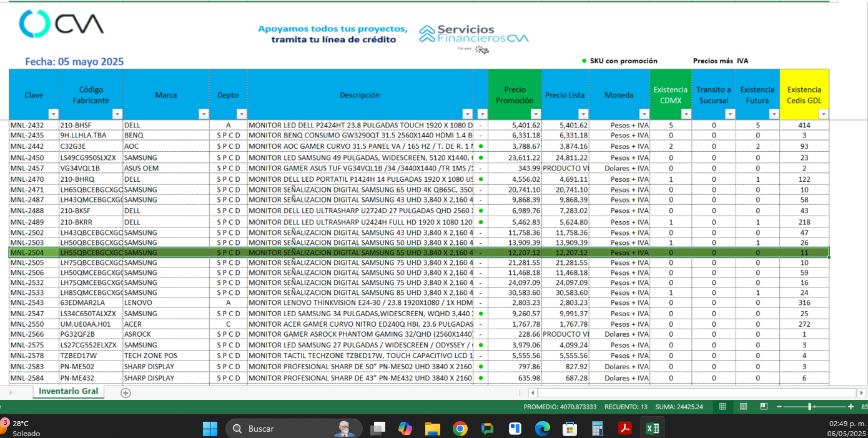Click the sheet tab navigation arrow
Screen dimensions: 868x438
(x=10, y=393)
